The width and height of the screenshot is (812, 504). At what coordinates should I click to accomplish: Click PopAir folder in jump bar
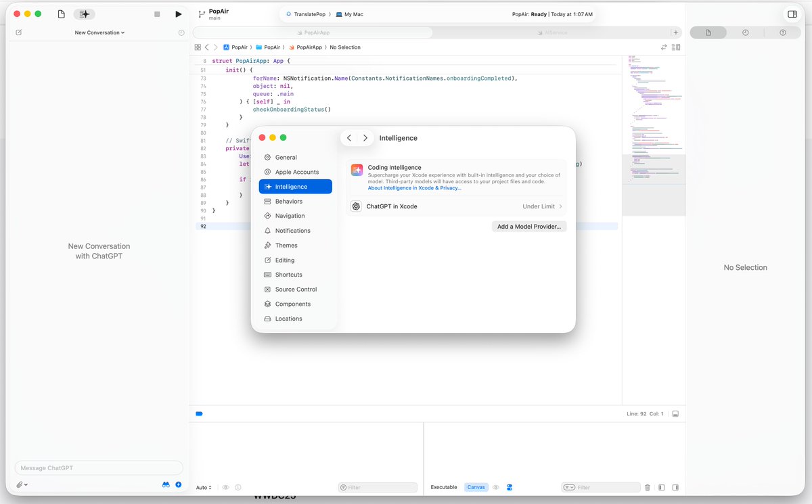tap(268, 47)
